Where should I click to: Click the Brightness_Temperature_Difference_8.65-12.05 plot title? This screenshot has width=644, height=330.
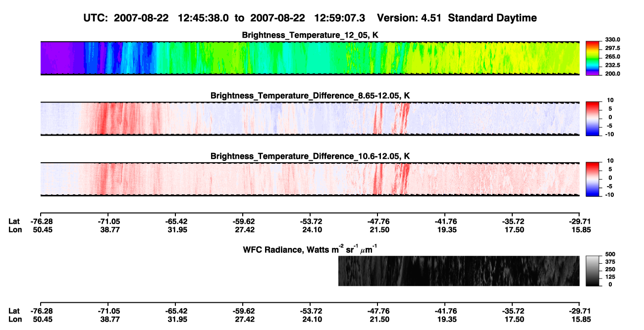tap(310, 95)
